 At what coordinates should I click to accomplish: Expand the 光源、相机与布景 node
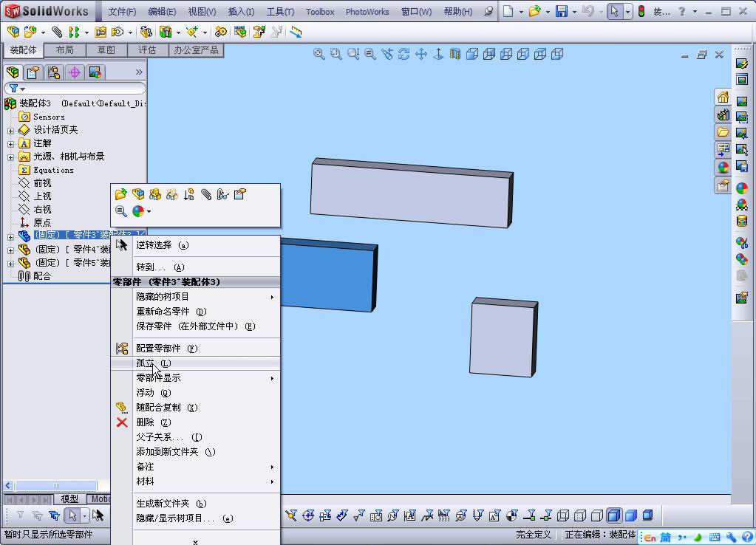point(10,157)
